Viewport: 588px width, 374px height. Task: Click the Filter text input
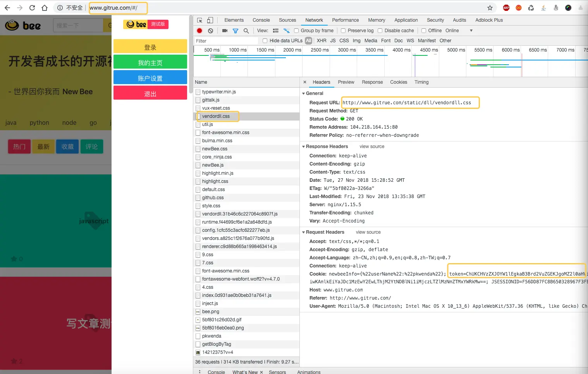tap(226, 41)
